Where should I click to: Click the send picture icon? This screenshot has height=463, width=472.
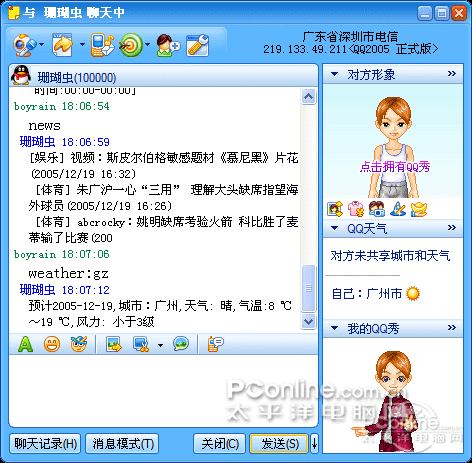(x=114, y=344)
